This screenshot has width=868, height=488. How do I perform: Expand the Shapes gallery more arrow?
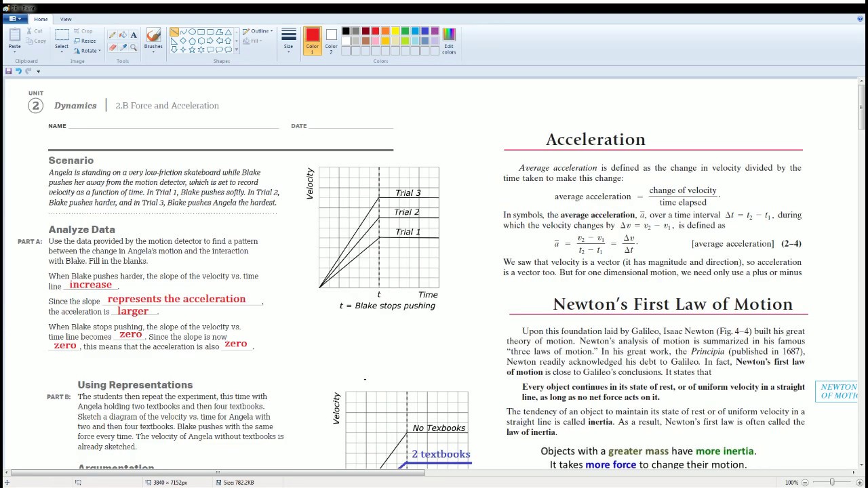click(x=236, y=50)
